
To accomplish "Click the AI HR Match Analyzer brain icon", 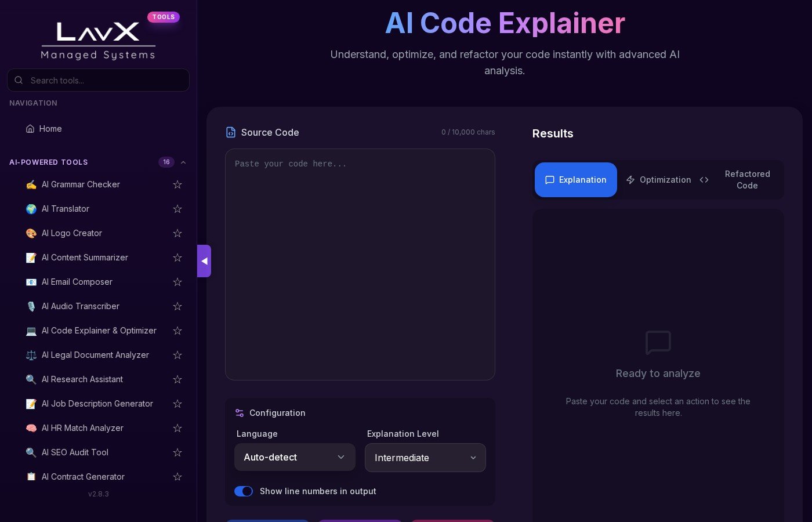I will [x=31, y=428].
